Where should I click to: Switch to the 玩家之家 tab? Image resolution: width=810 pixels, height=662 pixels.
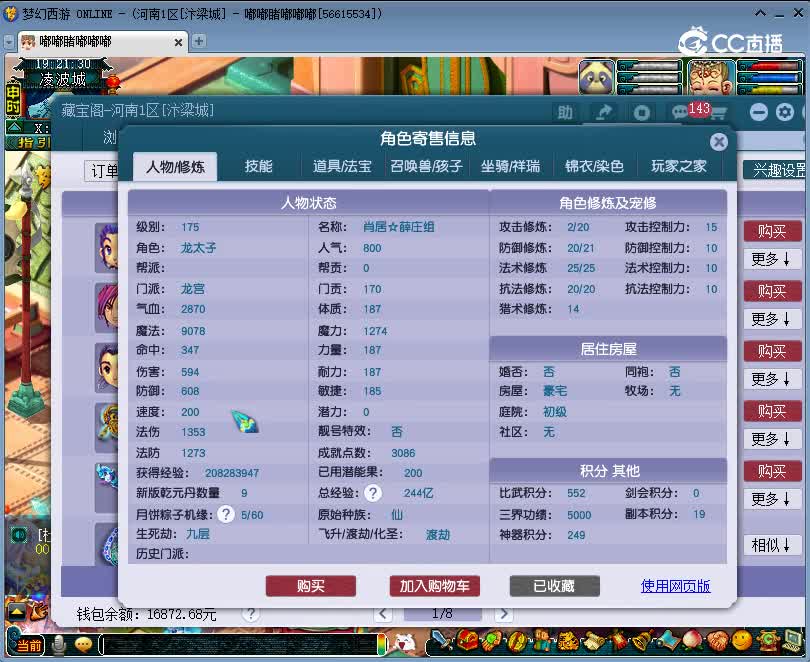pyautogui.click(x=678, y=166)
